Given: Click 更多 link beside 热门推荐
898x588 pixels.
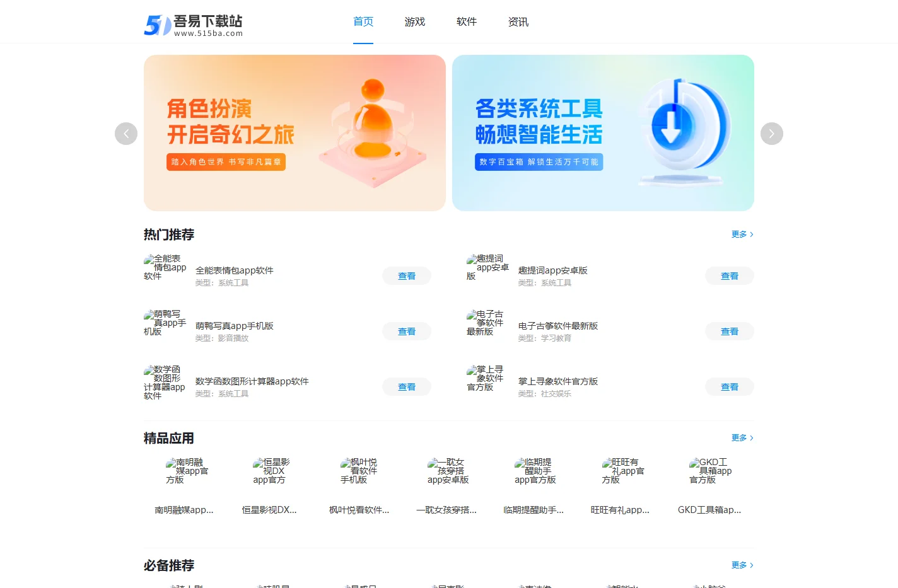Looking at the screenshot, I should pos(742,234).
